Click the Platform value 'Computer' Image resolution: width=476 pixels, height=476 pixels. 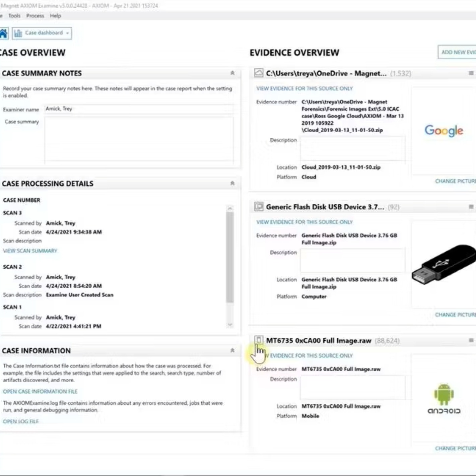pyautogui.click(x=314, y=296)
